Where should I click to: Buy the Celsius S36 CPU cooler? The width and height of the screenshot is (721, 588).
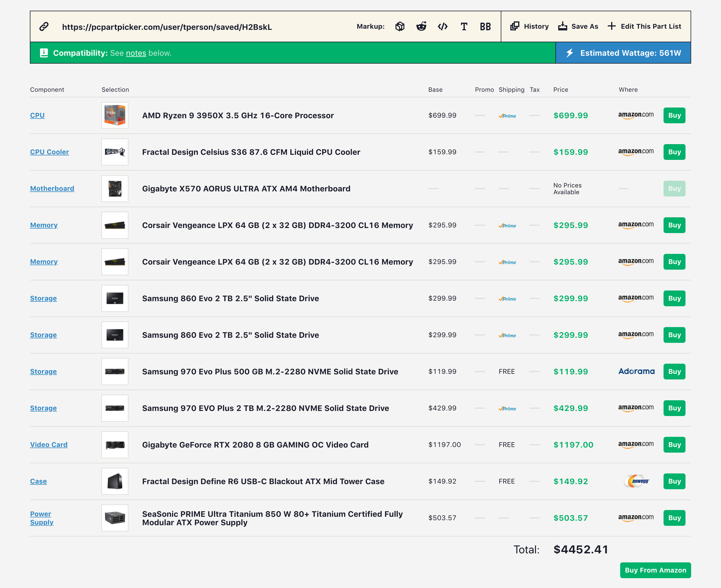pyautogui.click(x=674, y=152)
